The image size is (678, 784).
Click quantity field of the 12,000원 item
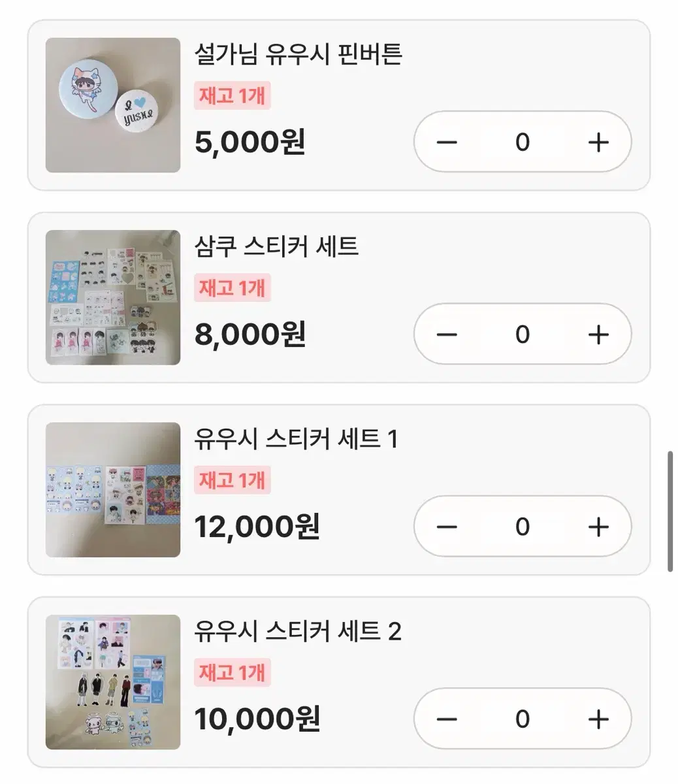tap(523, 527)
